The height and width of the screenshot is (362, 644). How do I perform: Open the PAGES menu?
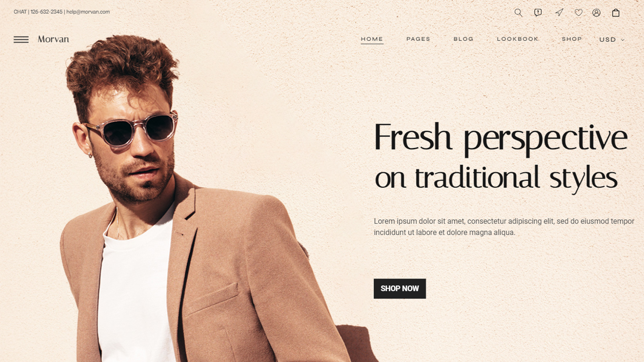click(418, 39)
